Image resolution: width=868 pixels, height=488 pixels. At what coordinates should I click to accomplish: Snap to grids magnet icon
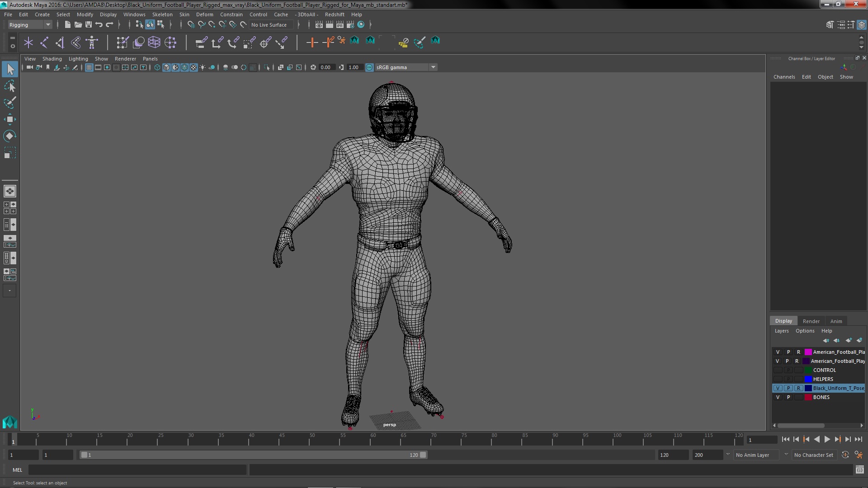pos(191,24)
